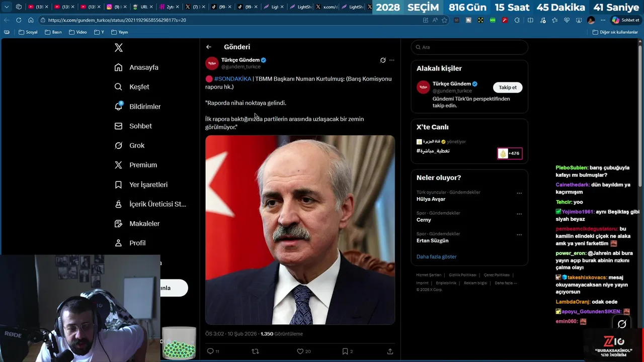Screen dimensions: 644x362
Task: Open Basın bookmarks folder
Action: coord(53,32)
